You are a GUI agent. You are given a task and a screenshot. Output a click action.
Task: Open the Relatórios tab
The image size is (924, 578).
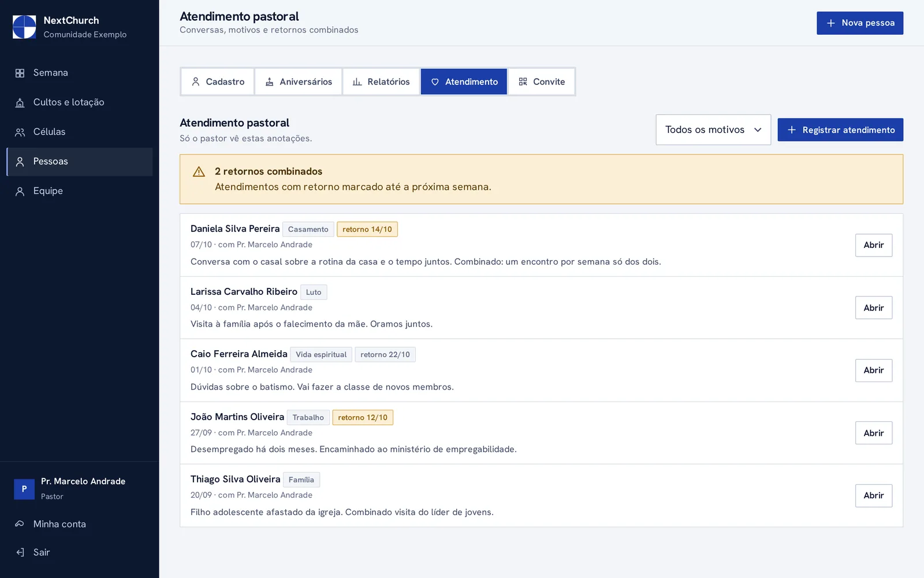point(381,82)
